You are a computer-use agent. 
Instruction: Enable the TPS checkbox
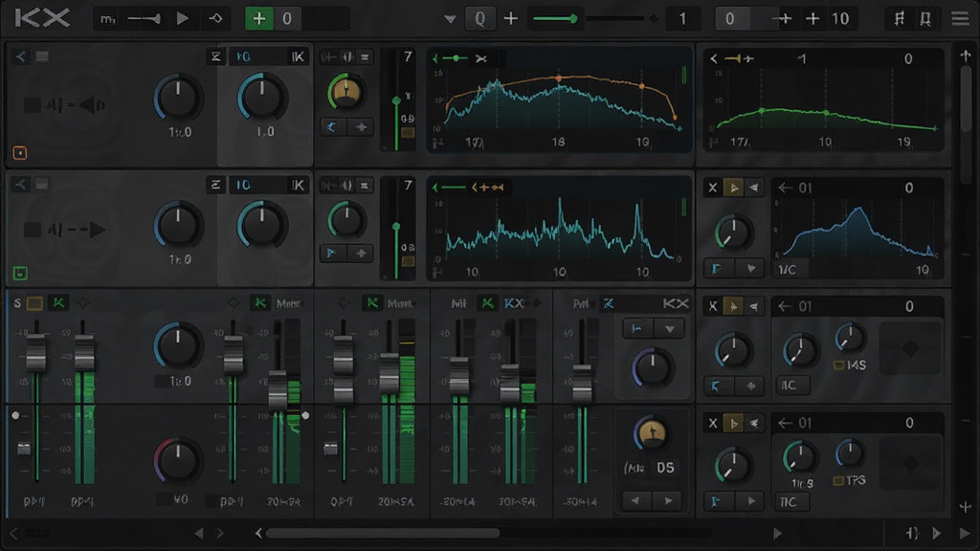[x=838, y=480]
